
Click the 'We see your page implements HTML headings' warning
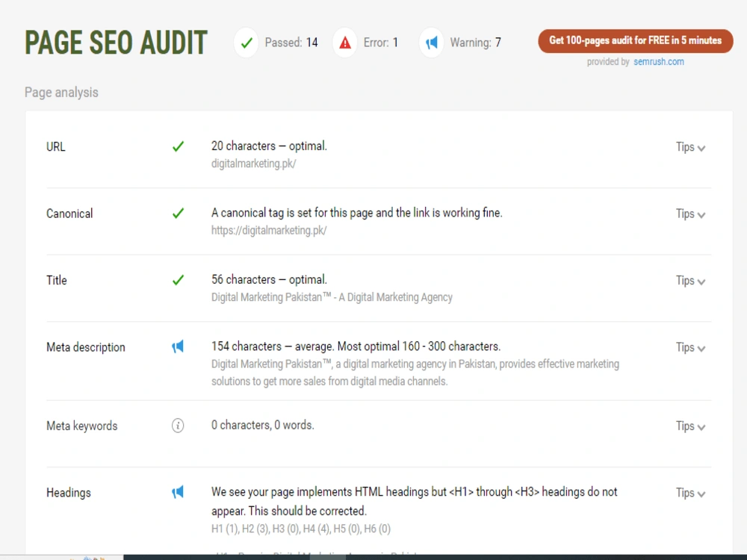414,501
